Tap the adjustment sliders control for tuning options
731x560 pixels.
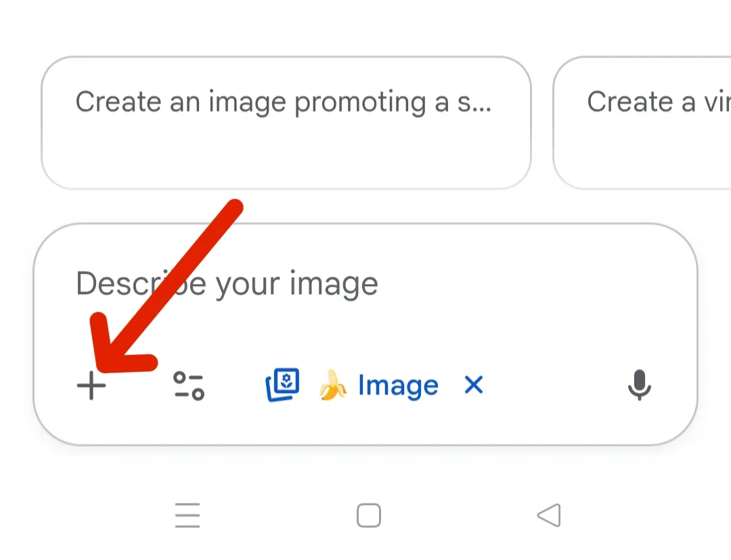(x=188, y=386)
